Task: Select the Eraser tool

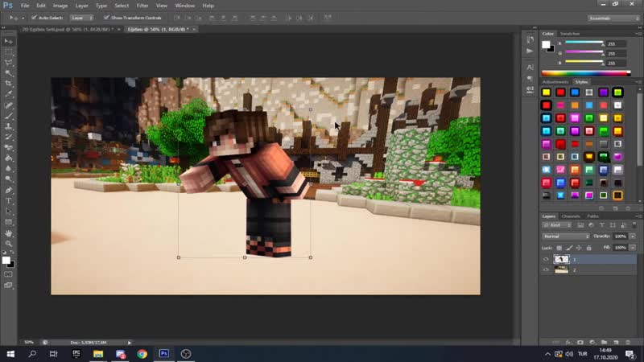Action: 8,147
